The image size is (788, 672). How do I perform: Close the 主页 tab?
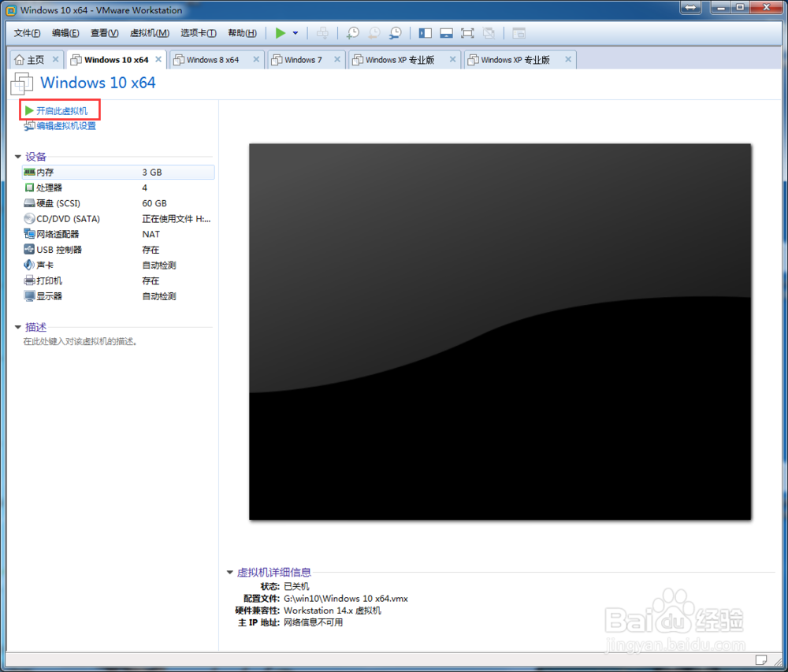56,59
